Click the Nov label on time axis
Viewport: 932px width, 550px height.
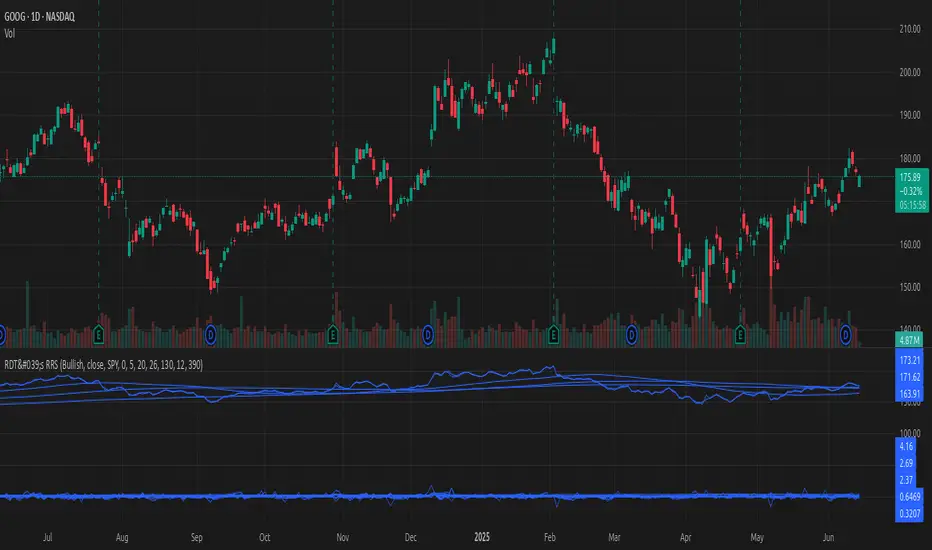coord(342,537)
